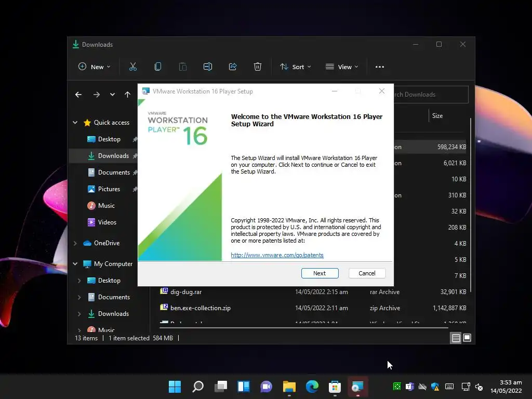Collapse the My Computer tree node
Viewport: 532px width, 399px height.
(75, 263)
